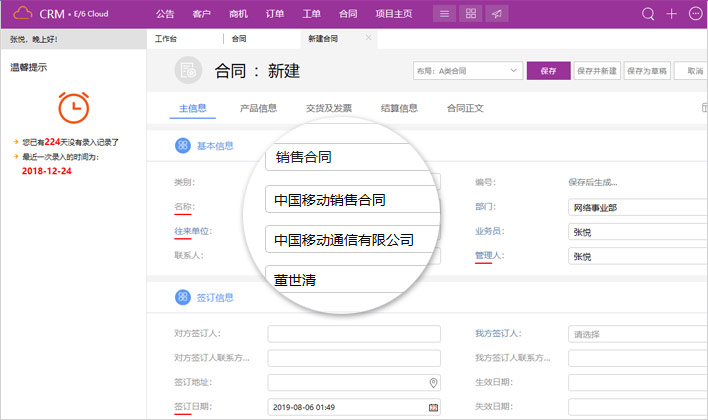Open the grid apps icon in header
708x420 pixels.
(471, 14)
